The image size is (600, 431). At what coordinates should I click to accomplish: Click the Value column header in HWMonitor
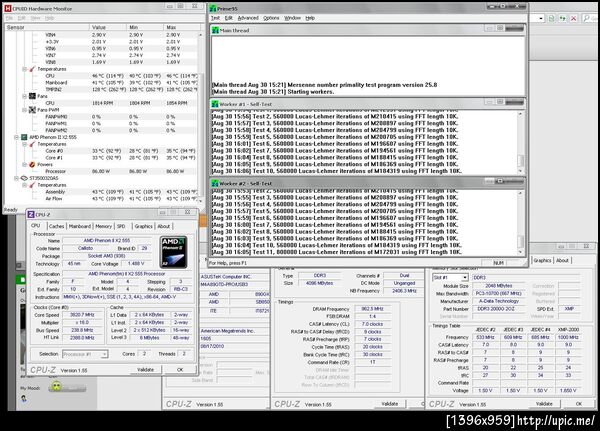point(108,27)
